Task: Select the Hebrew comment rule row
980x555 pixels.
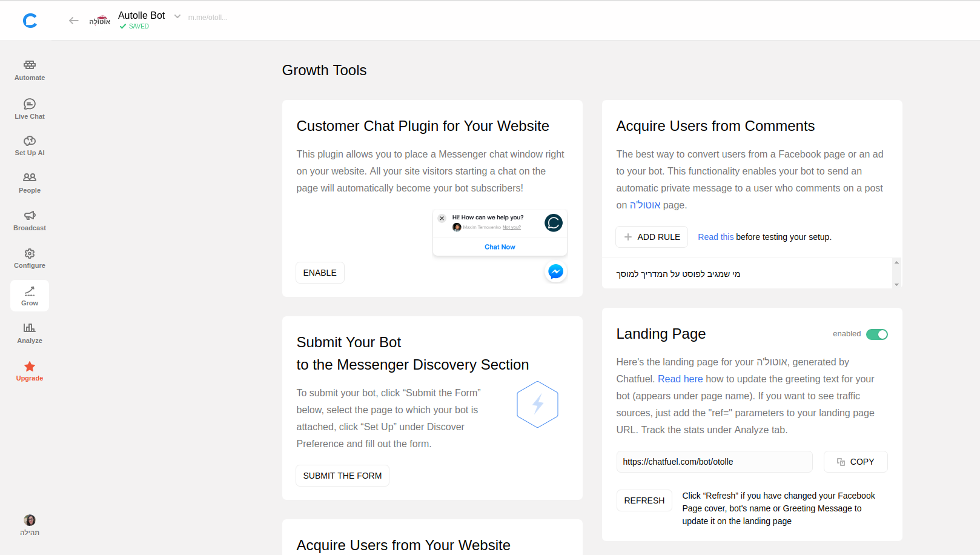Action: pyautogui.click(x=747, y=274)
